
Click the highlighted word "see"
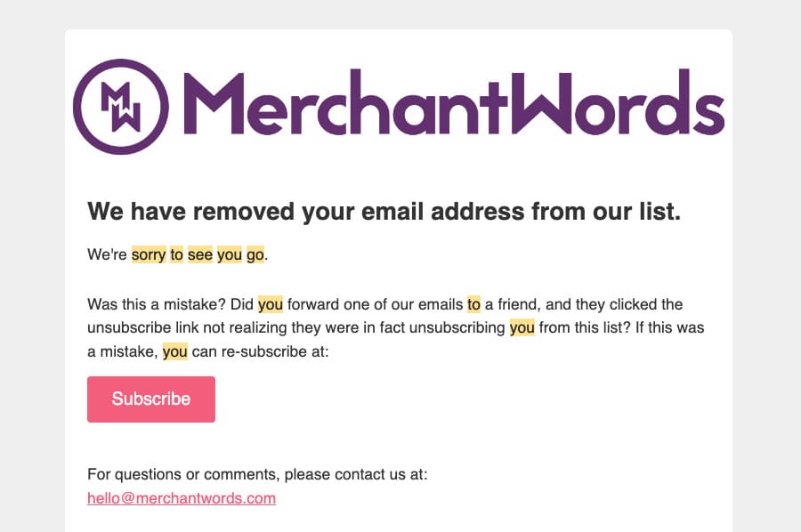[x=200, y=255]
